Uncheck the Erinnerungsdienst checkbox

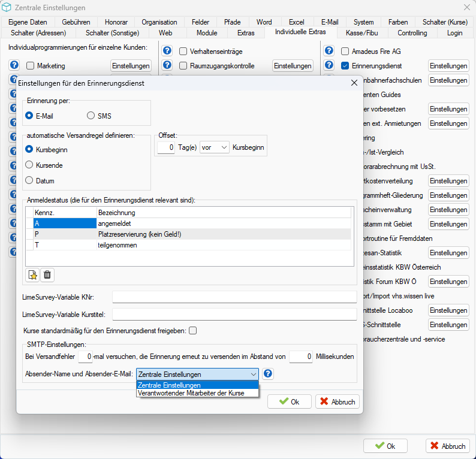coord(345,65)
